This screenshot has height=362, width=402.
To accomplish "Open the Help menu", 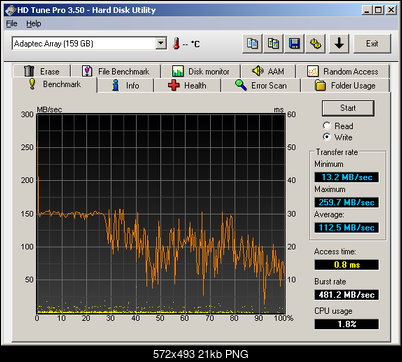I will [34, 24].
